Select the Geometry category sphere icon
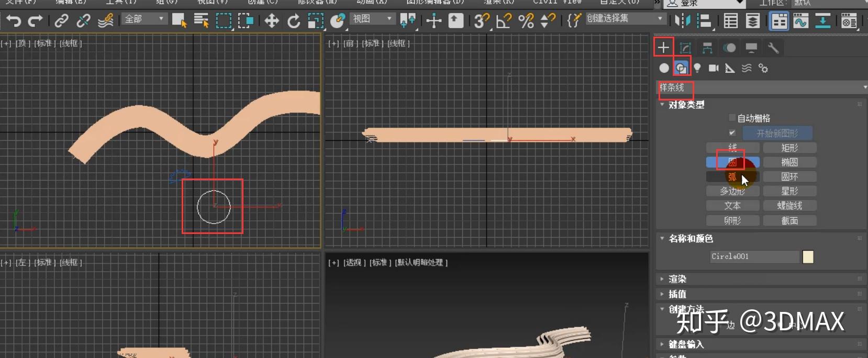 click(664, 68)
